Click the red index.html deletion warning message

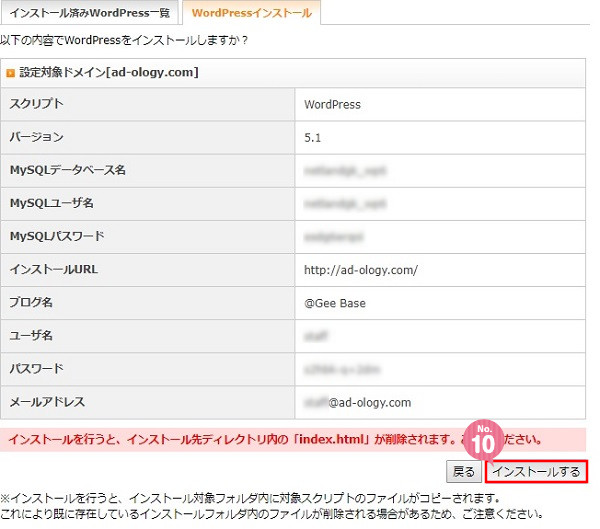293,439
